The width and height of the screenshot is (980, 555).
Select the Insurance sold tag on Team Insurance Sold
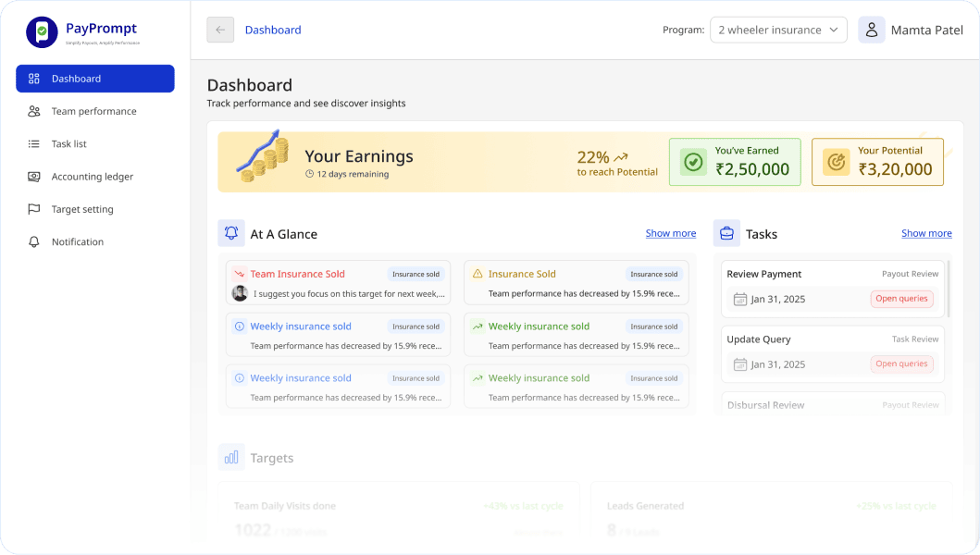[419, 274]
